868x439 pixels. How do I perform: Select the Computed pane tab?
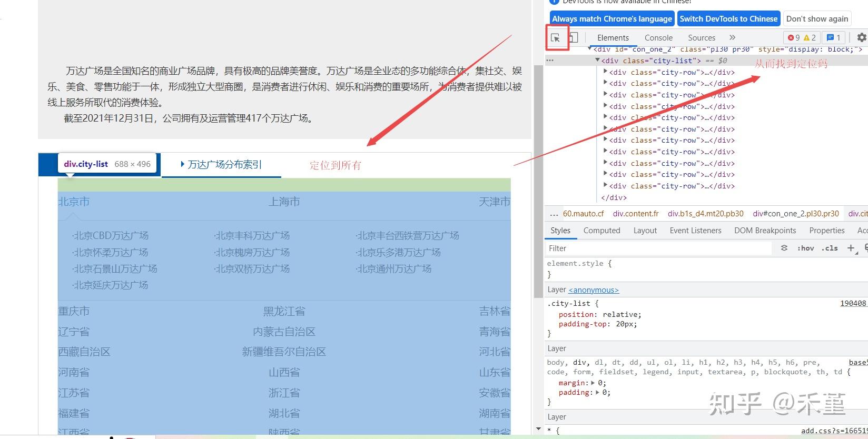pos(601,231)
